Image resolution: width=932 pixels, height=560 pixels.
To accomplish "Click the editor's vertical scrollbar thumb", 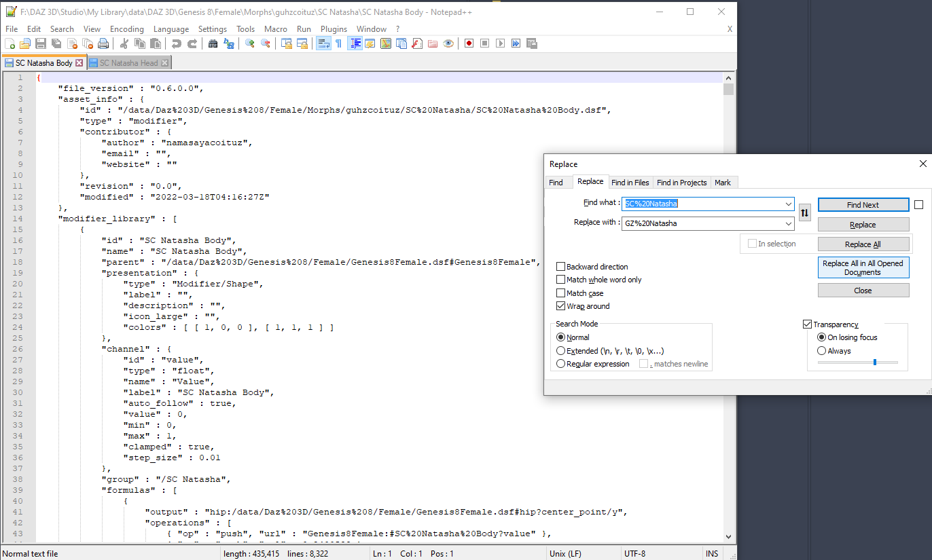I will [x=729, y=89].
